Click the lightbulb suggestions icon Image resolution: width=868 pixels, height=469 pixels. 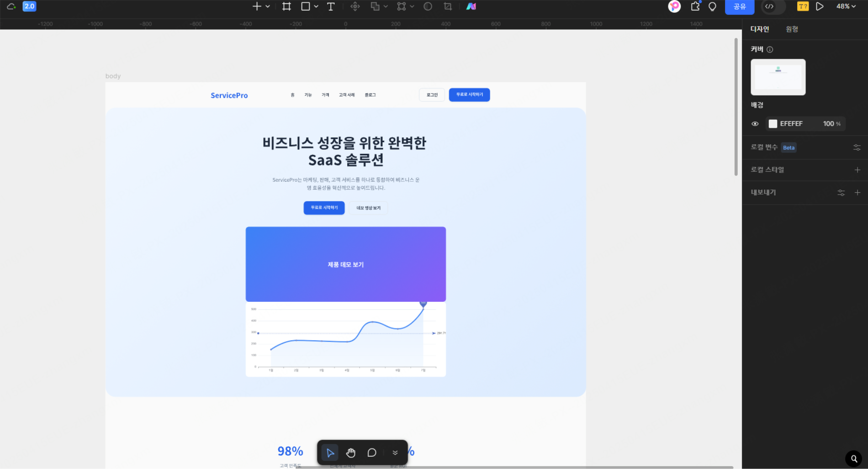(x=713, y=6)
